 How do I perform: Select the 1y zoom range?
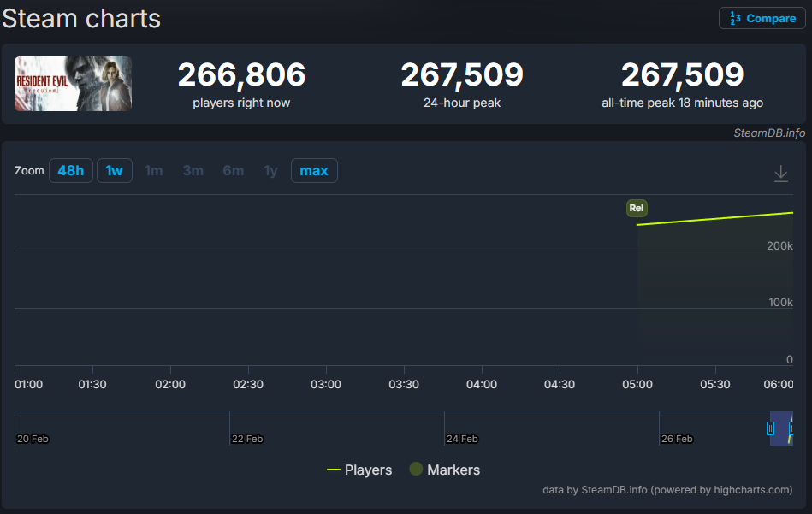pos(270,170)
